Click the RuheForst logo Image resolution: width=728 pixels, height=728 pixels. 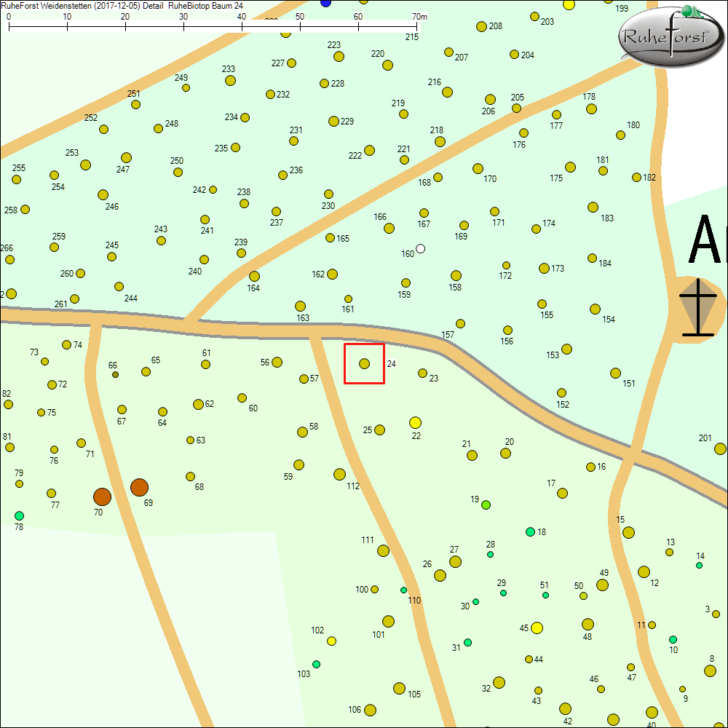pos(672,38)
